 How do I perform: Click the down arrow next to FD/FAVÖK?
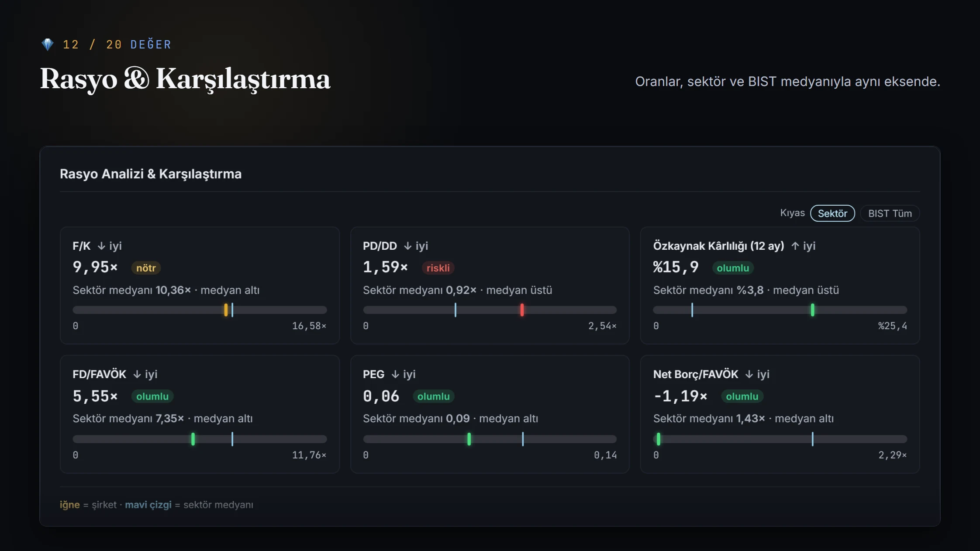137,375
